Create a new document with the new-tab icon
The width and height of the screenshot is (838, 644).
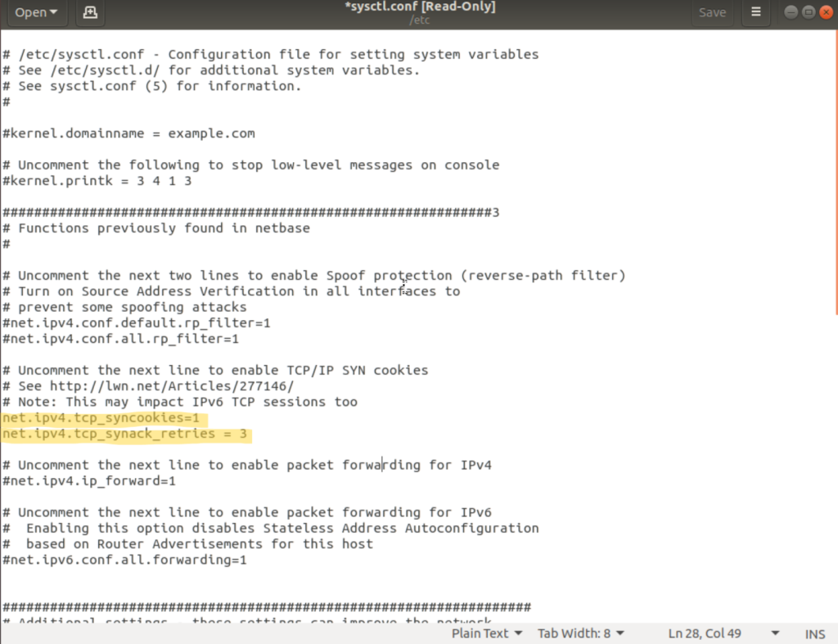click(x=90, y=12)
